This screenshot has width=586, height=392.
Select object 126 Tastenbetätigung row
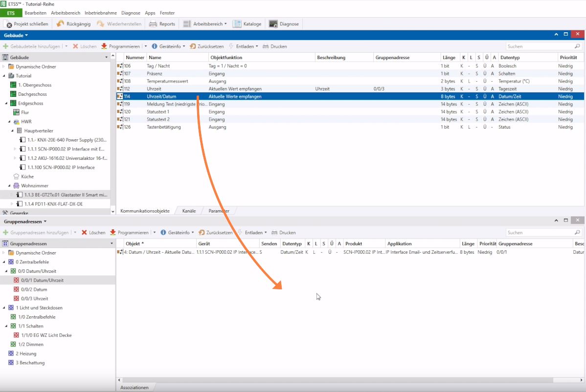[x=350, y=127]
